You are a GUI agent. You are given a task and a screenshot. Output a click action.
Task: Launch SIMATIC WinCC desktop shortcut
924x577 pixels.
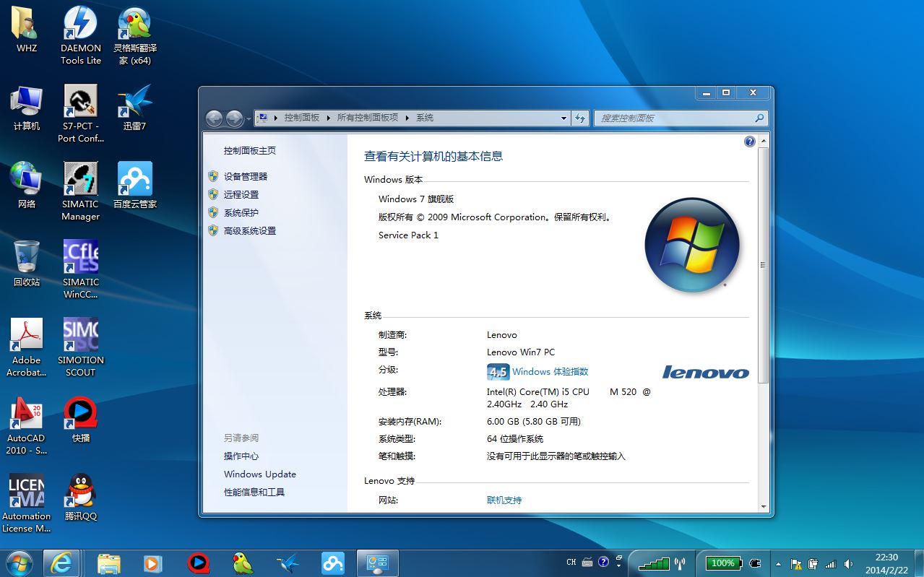coord(81,269)
